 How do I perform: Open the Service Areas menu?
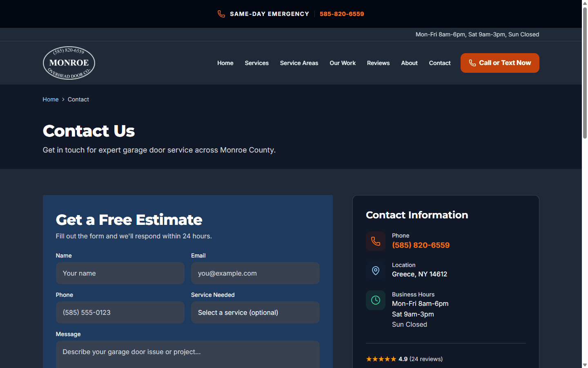click(299, 63)
